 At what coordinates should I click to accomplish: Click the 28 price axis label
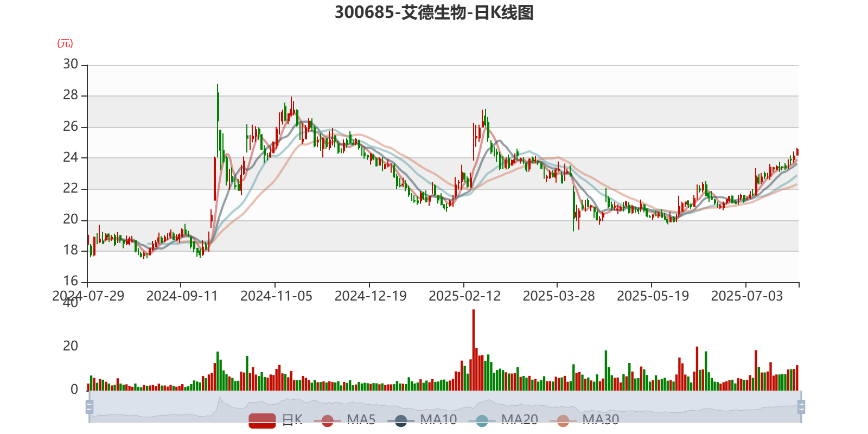pyautogui.click(x=71, y=95)
